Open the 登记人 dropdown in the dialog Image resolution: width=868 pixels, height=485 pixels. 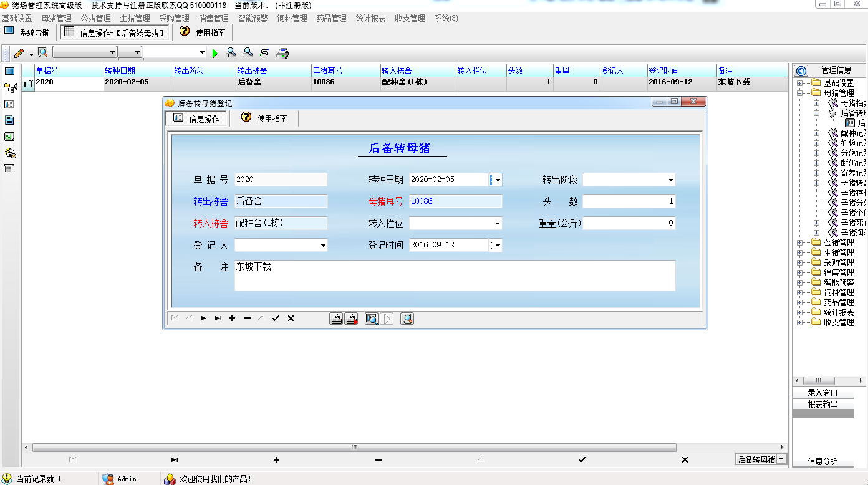click(x=323, y=246)
